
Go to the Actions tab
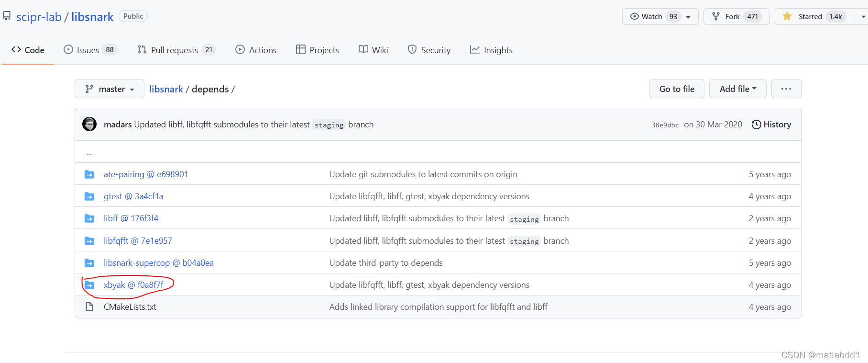pyautogui.click(x=256, y=50)
